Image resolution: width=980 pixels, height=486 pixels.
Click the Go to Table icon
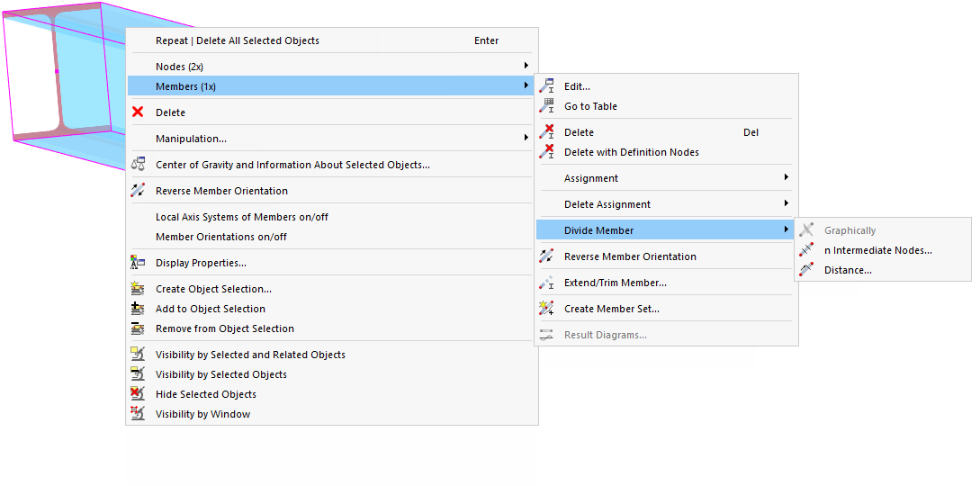[x=546, y=106]
